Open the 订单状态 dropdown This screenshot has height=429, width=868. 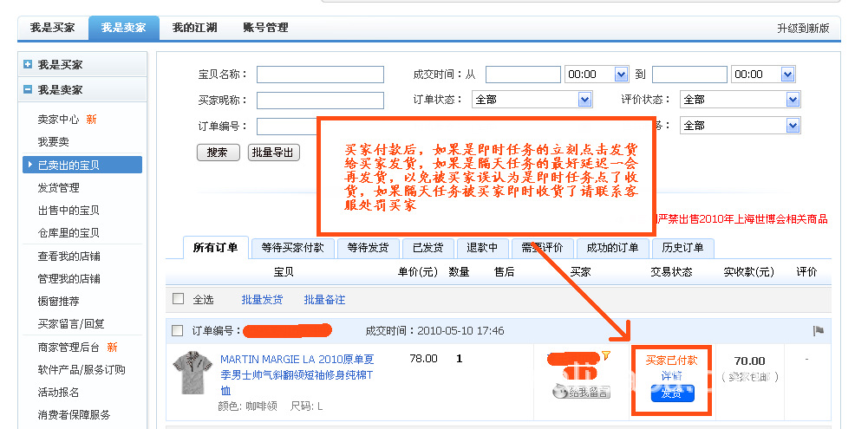532,100
